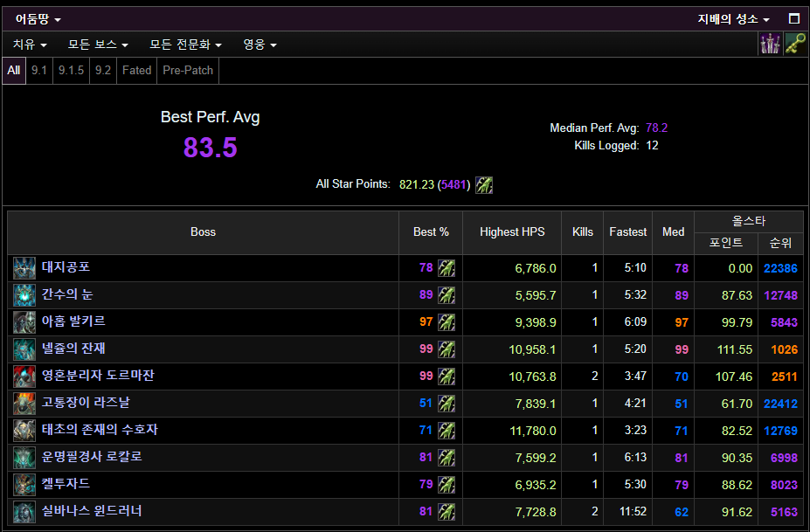Click spec icon in 아홉 발키르 row
The width and height of the screenshot is (810, 532).
[447, 322]
